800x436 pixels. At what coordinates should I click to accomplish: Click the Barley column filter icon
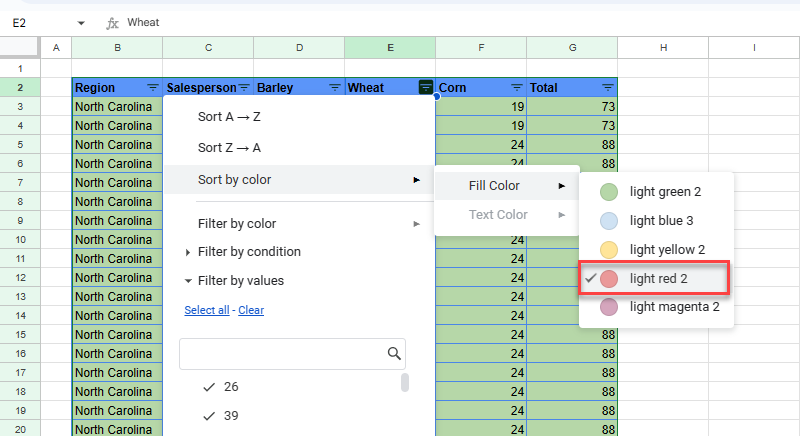point(335,88)
